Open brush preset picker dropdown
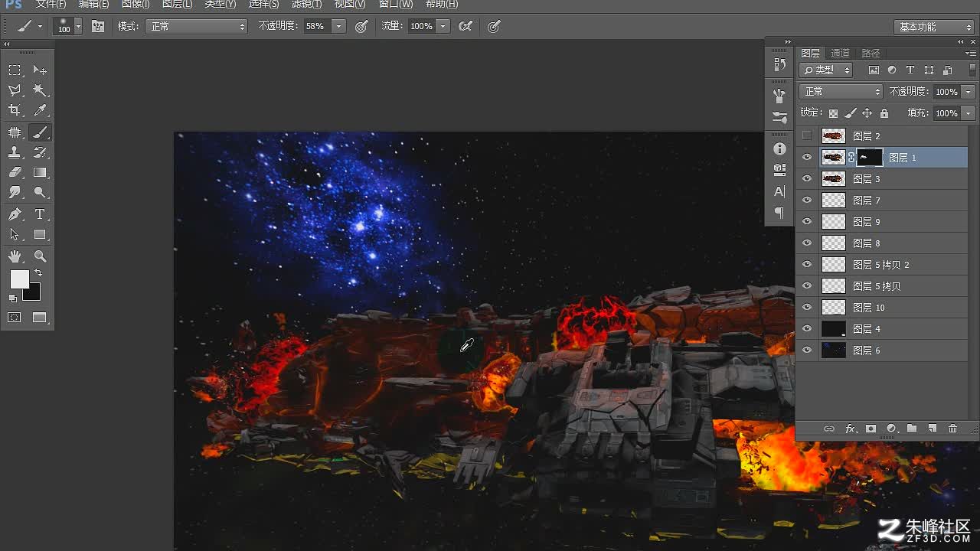Screen dimensions: 980x551 coord(77,26)
